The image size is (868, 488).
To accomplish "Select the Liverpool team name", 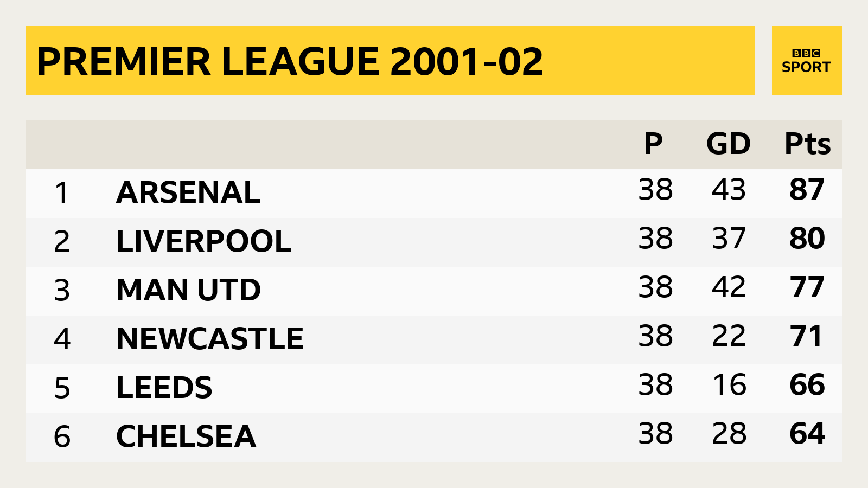I will [203, 241].
